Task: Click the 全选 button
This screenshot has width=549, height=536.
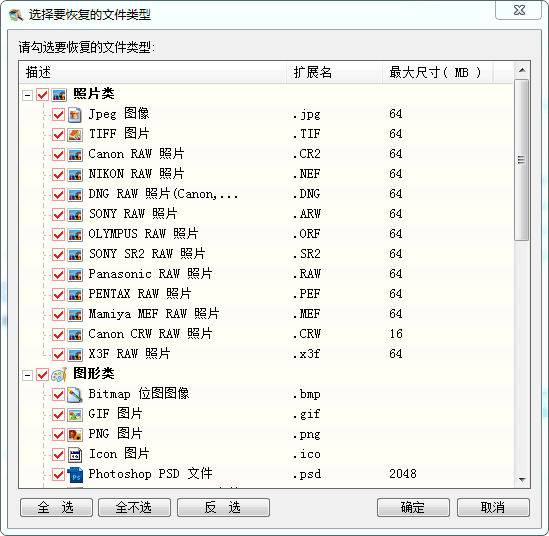Action: 56,507
